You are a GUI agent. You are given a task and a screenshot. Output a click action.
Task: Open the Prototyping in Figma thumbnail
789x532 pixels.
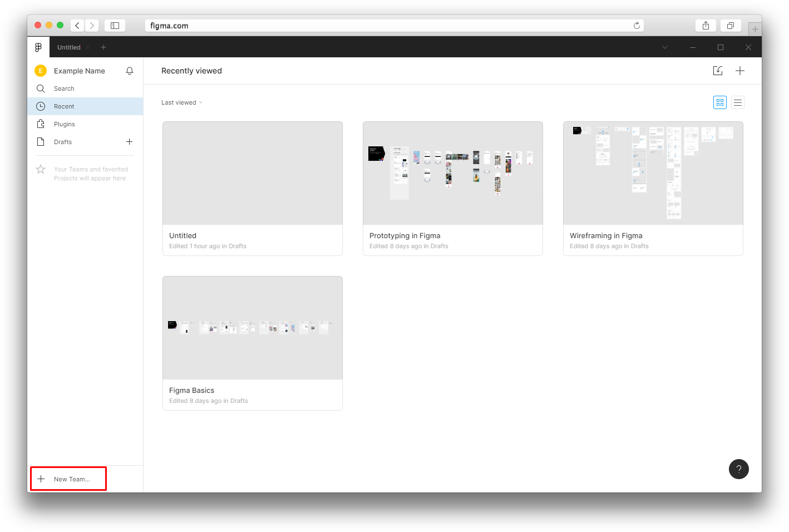(453, 173)
